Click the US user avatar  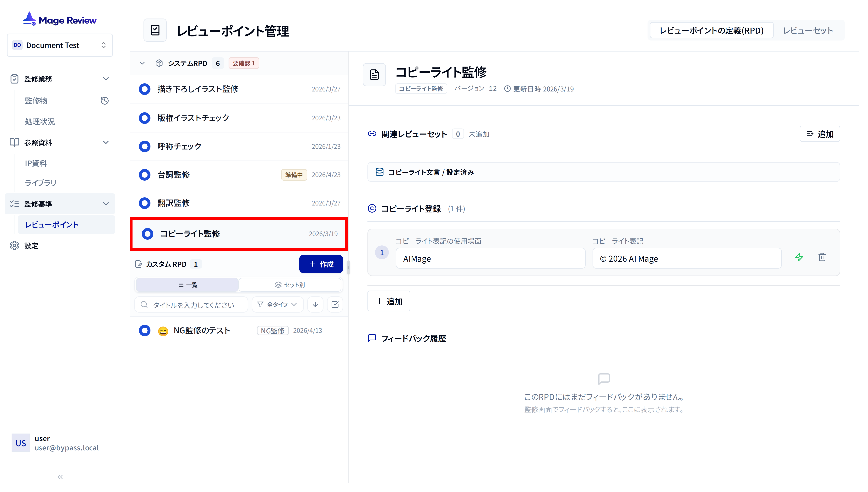[21, 443]
